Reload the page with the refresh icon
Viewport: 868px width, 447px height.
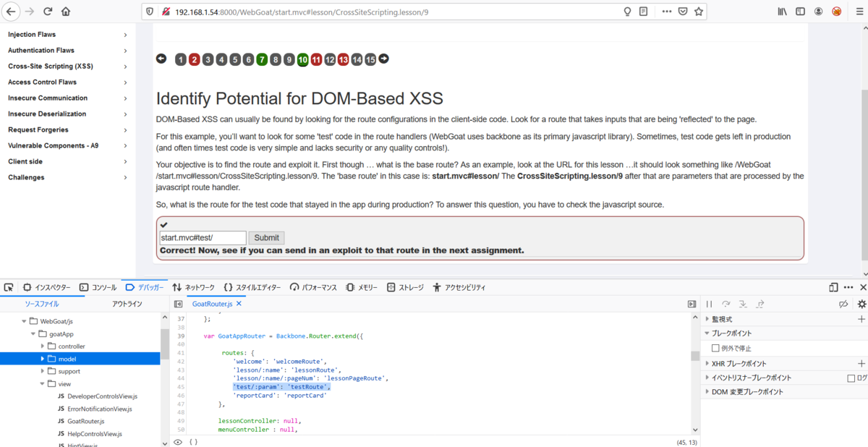(48, 12)
